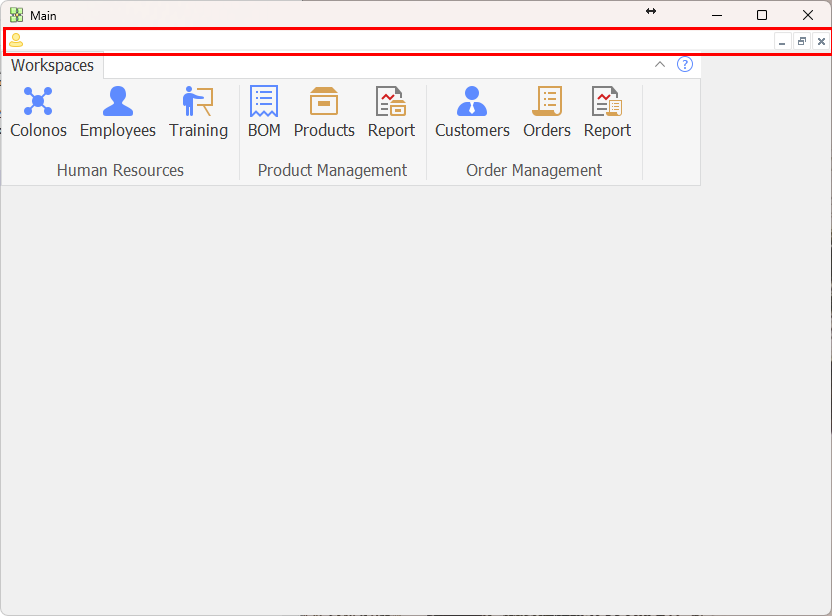Minimize the inner child window
This screenshot has width=832, height=616.
pos(783,42)
